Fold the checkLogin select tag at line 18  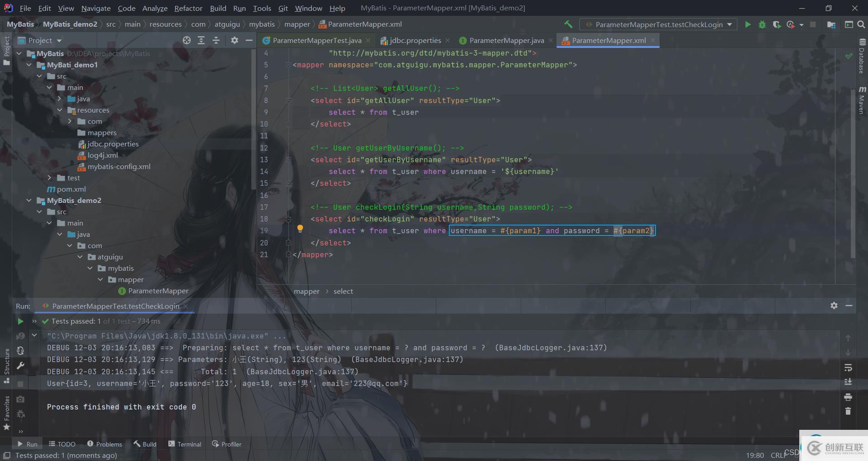tap(288, 219)
